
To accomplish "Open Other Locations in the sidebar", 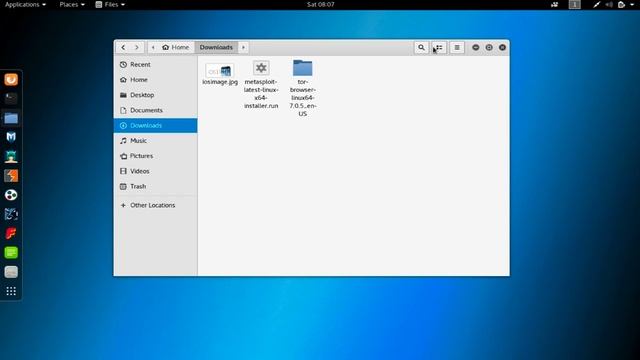I will tap(156, 205).
